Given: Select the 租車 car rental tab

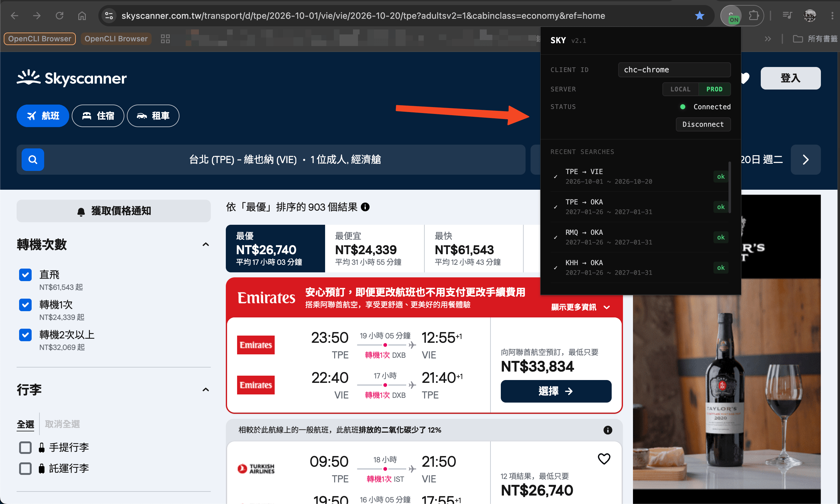Looking at the screenshot, I should click(x=153, y=116).
